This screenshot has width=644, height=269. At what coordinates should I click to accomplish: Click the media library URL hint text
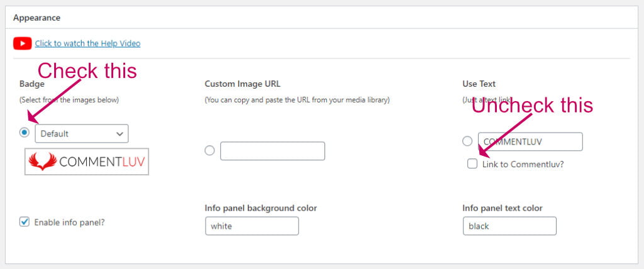point(297,100)
